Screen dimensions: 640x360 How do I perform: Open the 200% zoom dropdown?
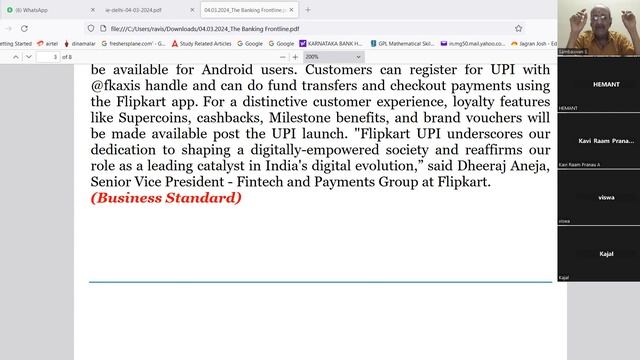tap(333, 57)
